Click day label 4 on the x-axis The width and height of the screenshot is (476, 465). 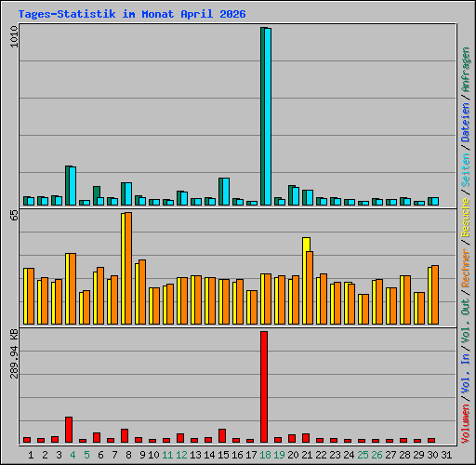[73, 455]
